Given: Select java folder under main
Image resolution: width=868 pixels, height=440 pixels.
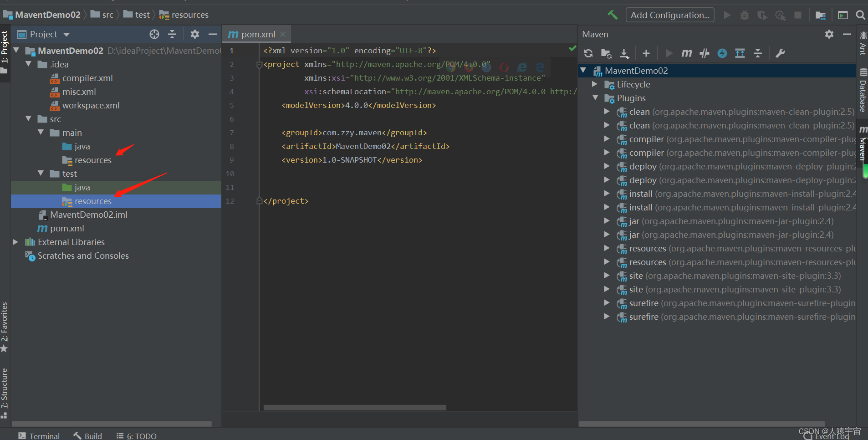Looking at the screenshot, I should coord(82,146).
